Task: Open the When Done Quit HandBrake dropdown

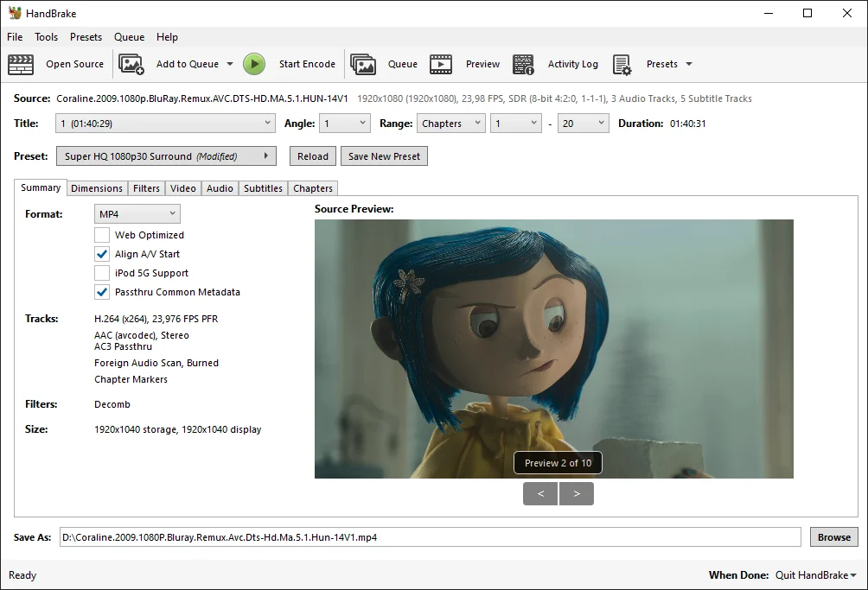Action: [x=816, y=575]
